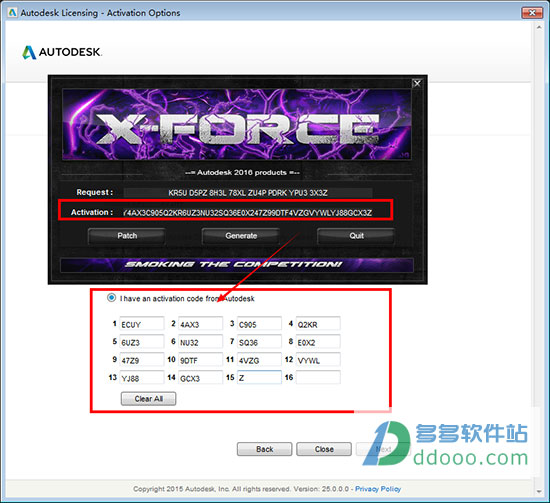Image resolution: width=550 pixels, height=503 pixels.
Task: Click the 'Autodesk 2016 products' heading text
Action: (x=242, y=173)
